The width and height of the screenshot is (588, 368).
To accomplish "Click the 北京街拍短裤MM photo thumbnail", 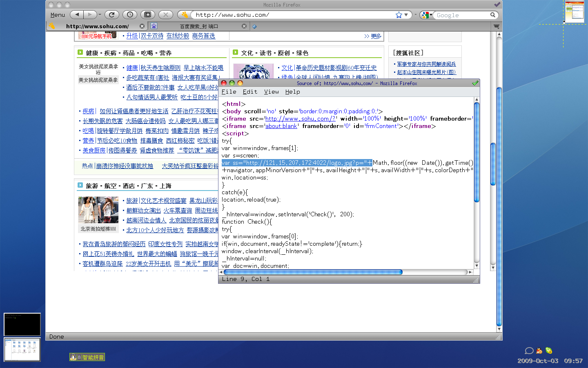I will click(98, 210).
